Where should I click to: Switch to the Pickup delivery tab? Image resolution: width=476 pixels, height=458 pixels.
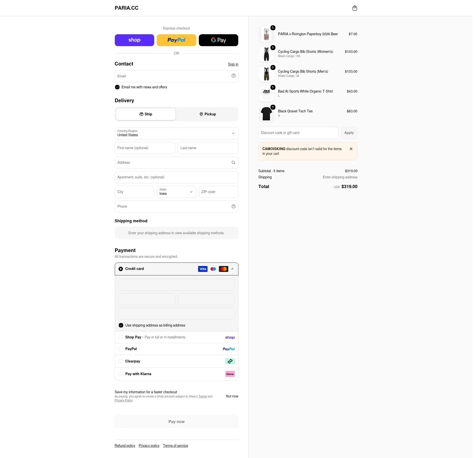click(x=208, y=114)
